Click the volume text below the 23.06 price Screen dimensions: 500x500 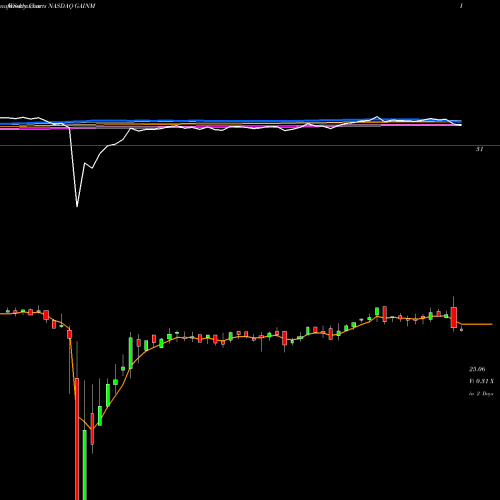point(481,381)
